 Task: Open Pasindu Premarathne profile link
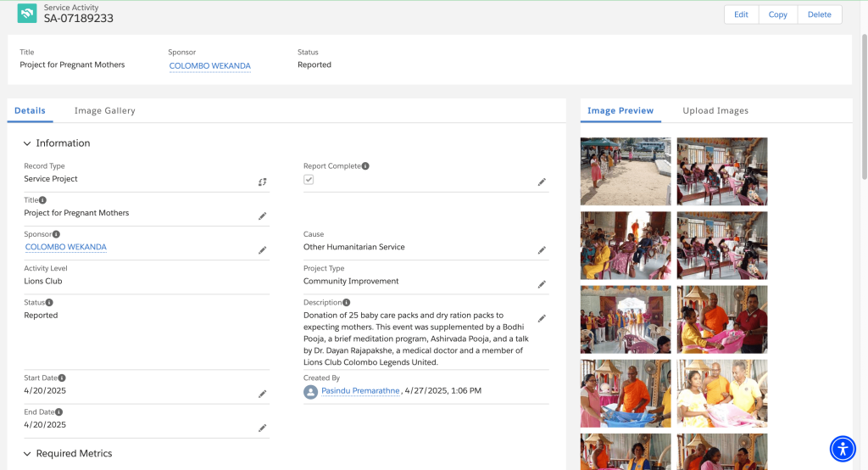(360, 391)
